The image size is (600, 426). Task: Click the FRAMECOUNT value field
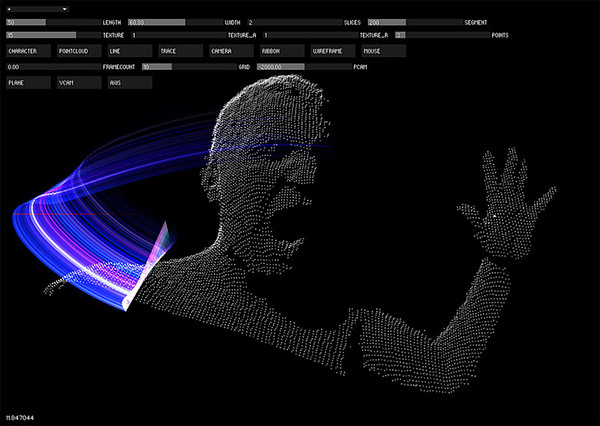[x=52, y=66]
